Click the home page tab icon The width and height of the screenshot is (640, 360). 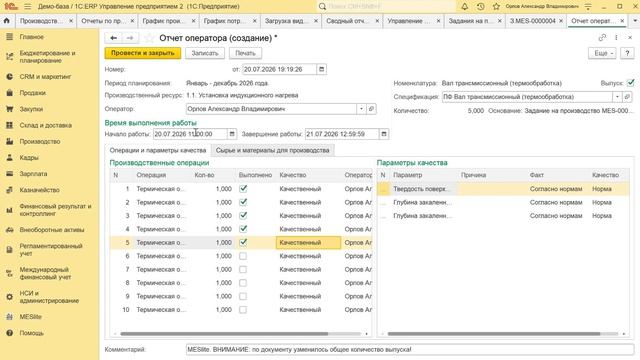[x=7, y=21]
